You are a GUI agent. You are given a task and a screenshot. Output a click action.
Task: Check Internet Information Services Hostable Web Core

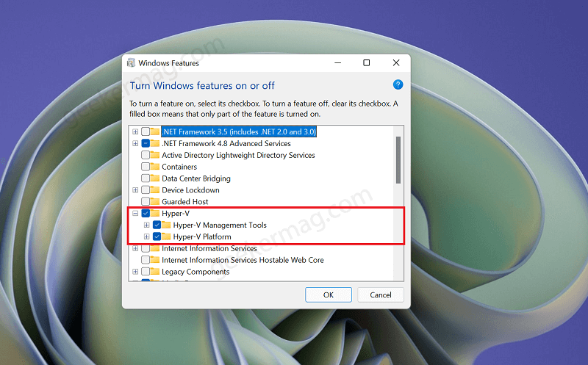[x=146, y=260]
